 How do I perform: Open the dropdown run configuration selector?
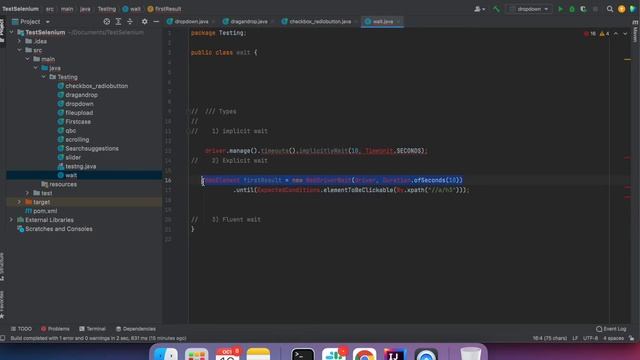[x=529, y=9]
